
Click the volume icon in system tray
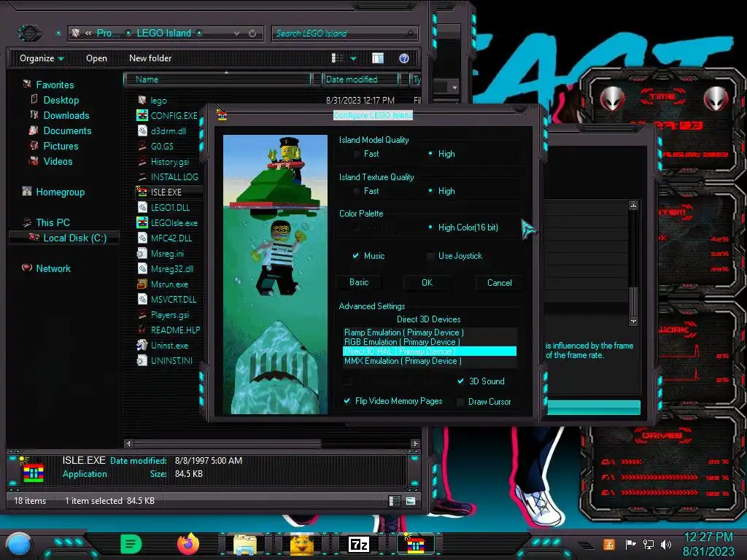(666, 544)
